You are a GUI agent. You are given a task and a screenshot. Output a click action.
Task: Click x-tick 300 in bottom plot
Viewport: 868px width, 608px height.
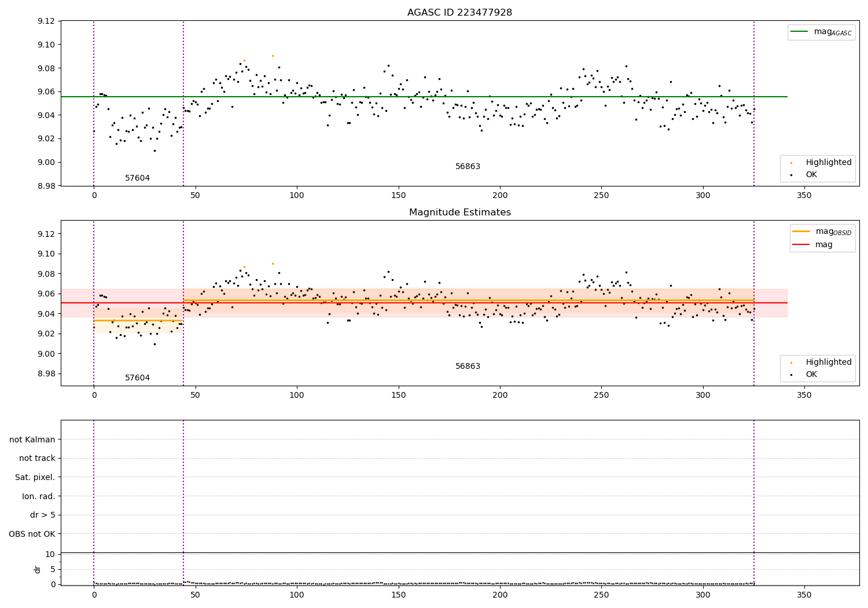coord(703,595)
